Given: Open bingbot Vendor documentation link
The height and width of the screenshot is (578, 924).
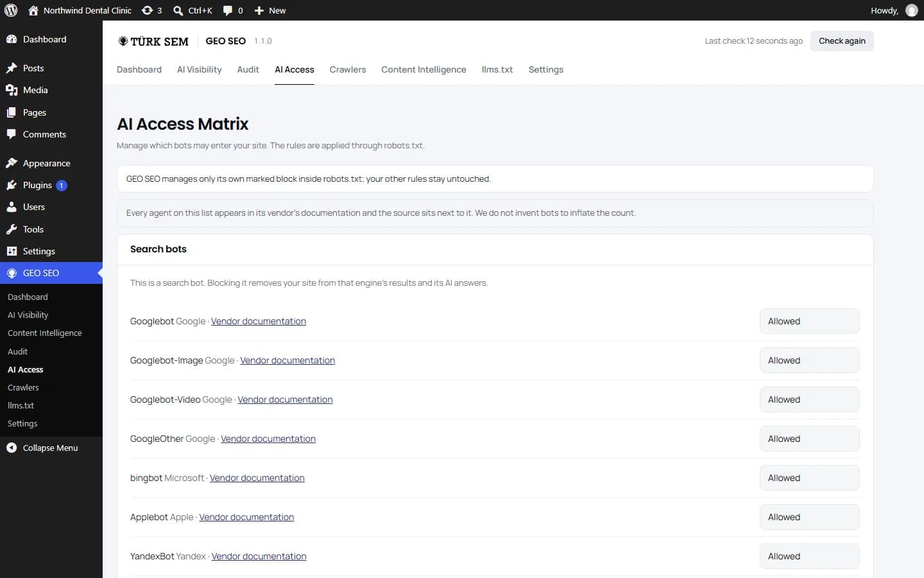Looking at the screenshot, I should coord(257,478).
